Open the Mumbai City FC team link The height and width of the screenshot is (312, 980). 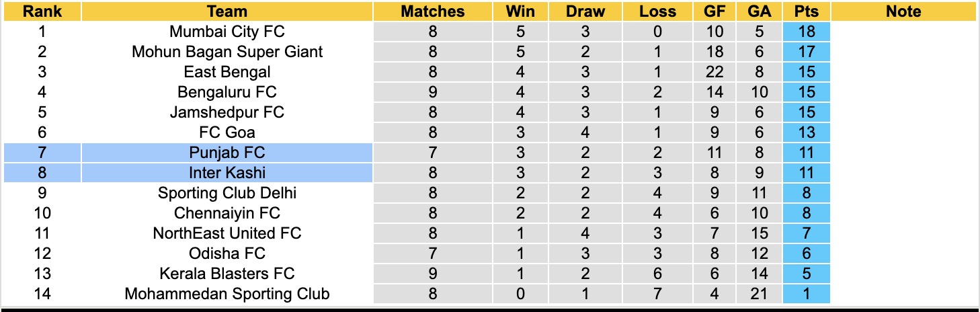(x=227, y=32)
